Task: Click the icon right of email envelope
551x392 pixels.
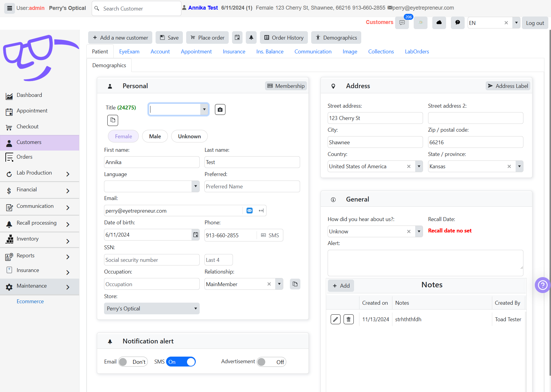Action: [261, 211]
